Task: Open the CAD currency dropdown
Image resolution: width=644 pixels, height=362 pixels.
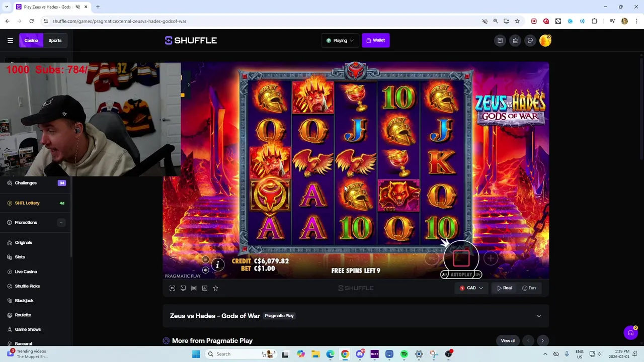Action: point(471,288)
